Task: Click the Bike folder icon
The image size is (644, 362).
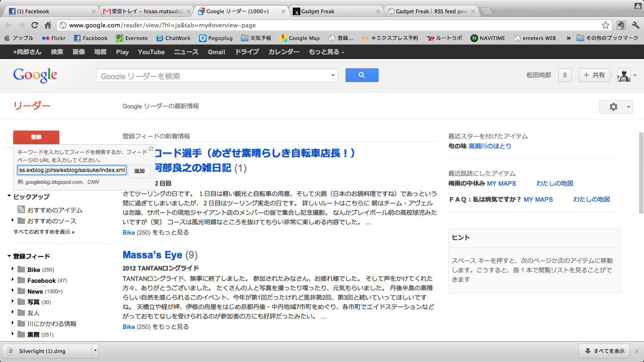Action: pyautogui.click(x=21, y=270)
